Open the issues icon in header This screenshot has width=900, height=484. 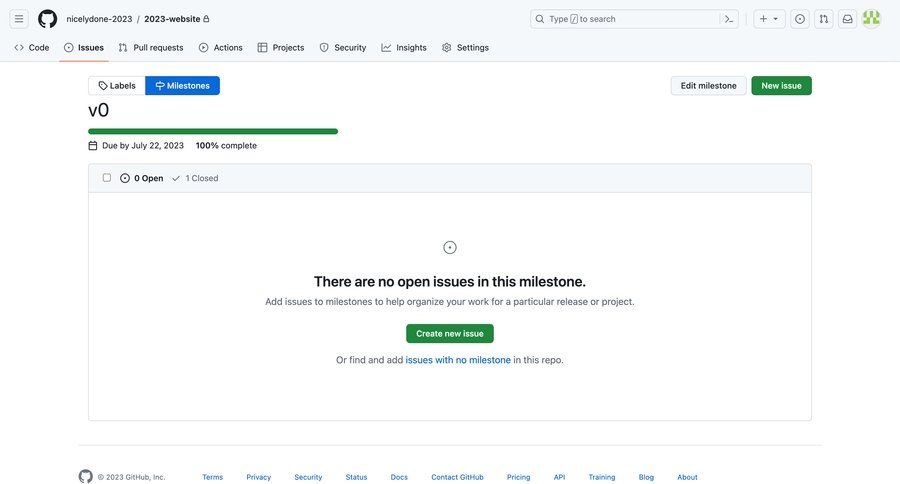800,19
